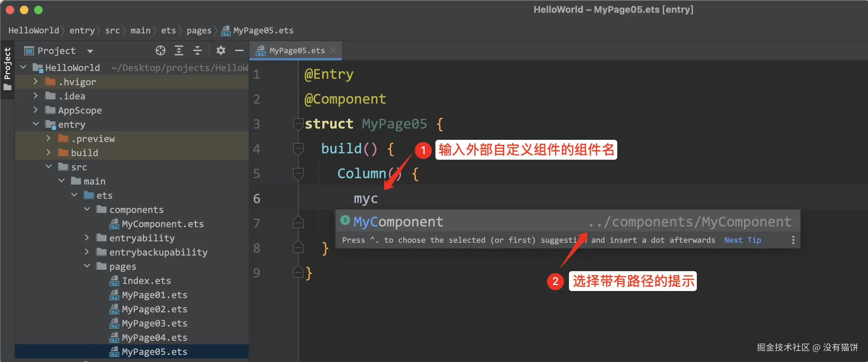Expand the entryability folder

click(87, 237)
